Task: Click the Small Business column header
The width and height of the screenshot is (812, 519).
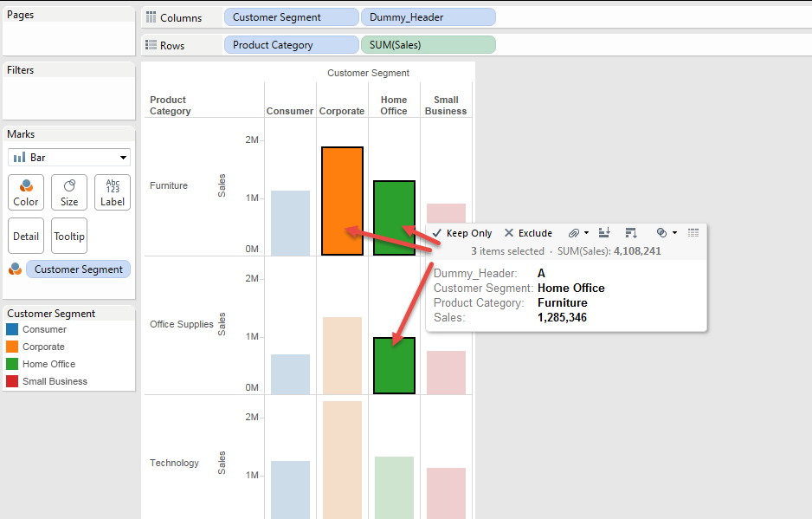Action: pyautogui.click(x=446, y=105)
